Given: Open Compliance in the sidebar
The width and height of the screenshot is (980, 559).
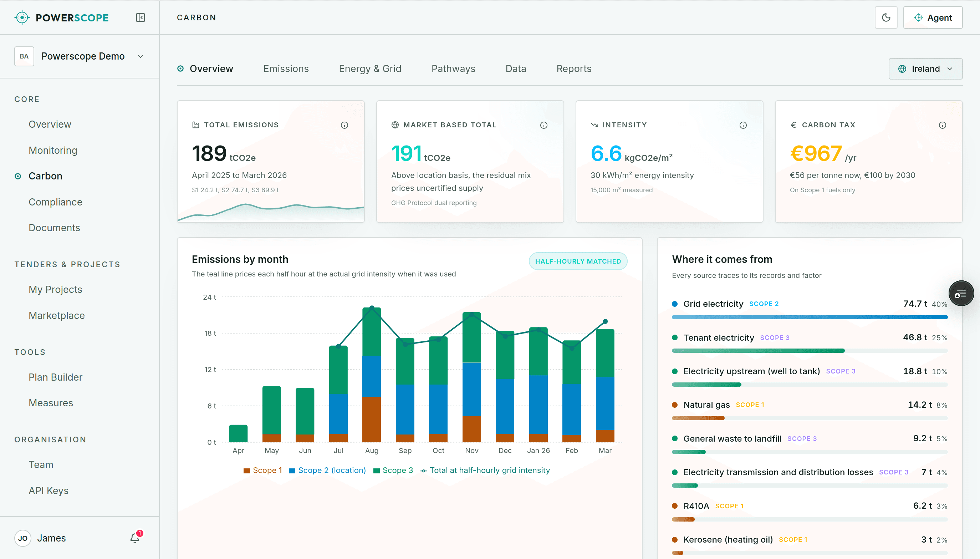Looking at the screenshot, I should [55, 202].
